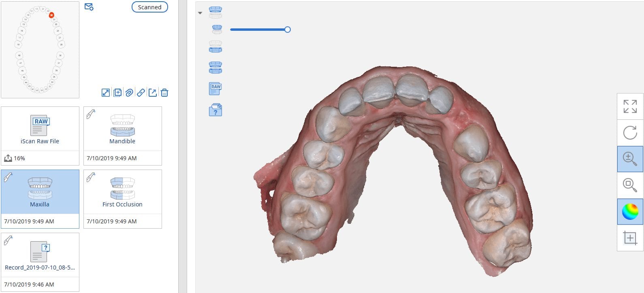Click the maxilla transparency slider handle
The width and height of the screenshot is (644, 293).
click(x=288, y=30)
